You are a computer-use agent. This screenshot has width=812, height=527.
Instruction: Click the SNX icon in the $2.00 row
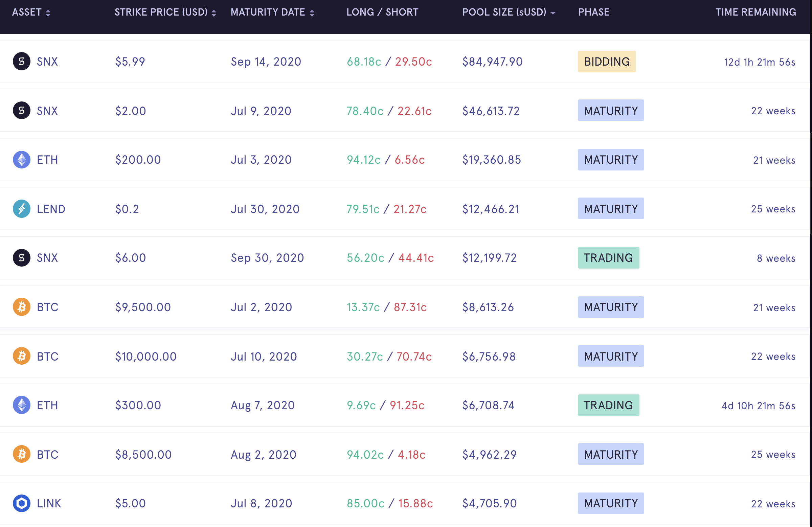pos(22,111)
